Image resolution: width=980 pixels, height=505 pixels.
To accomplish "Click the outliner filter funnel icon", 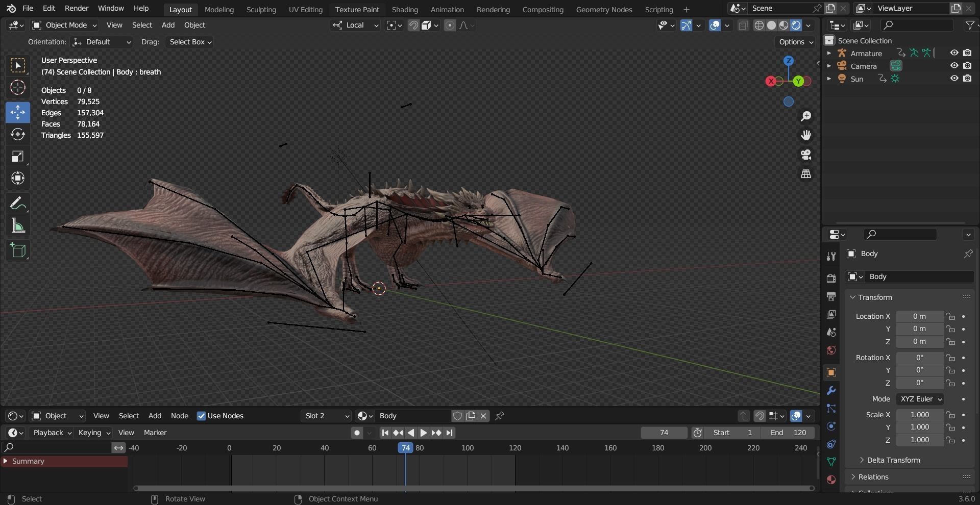I will (x=969, y=25).
